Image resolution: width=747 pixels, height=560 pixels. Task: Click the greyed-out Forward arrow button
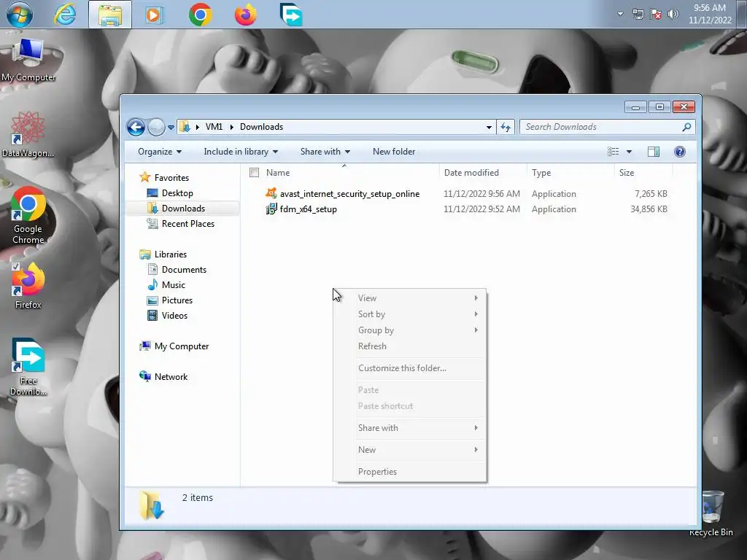point(156,127)
